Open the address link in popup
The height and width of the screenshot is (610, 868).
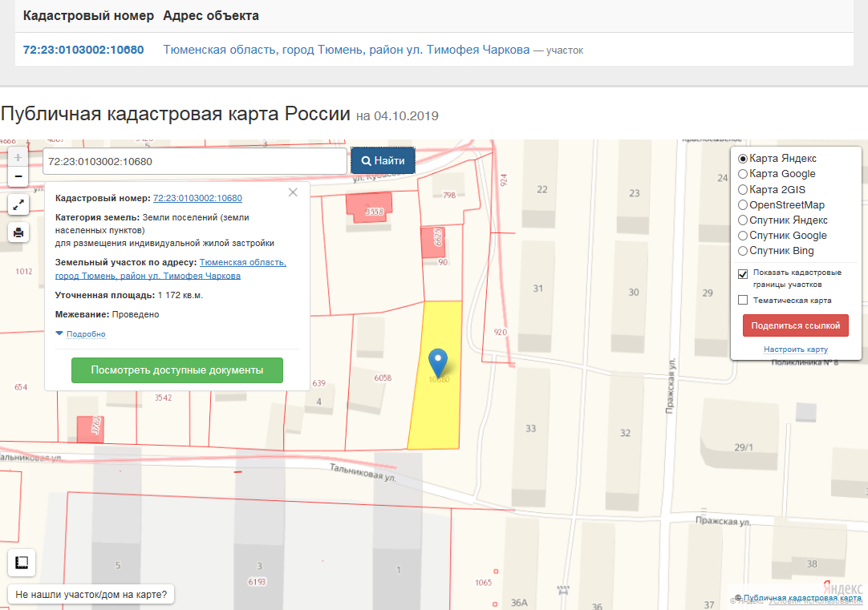(x=171, y=269)
